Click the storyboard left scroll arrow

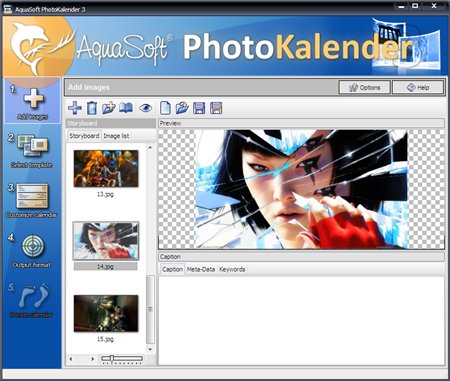pyautogui.click(x=71, y=359)
